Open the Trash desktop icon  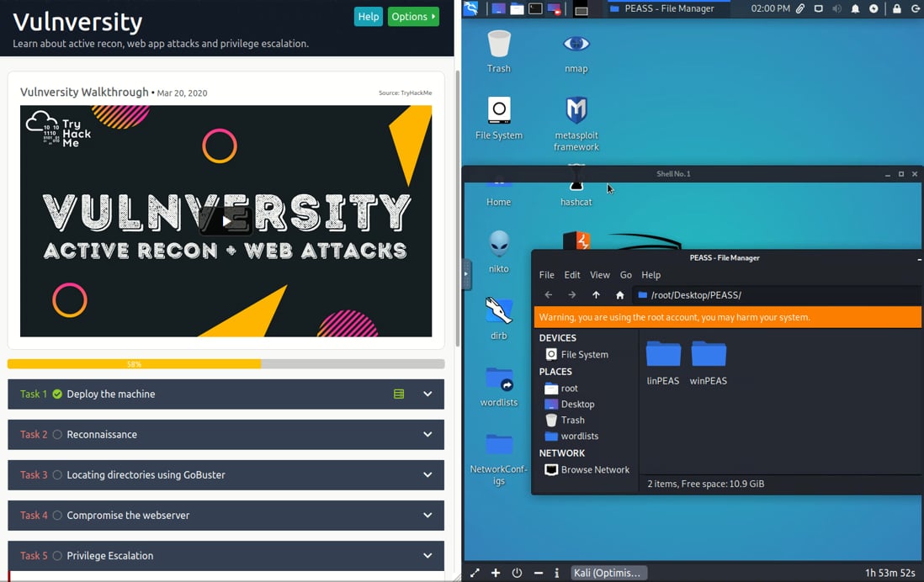coord(498,52)
